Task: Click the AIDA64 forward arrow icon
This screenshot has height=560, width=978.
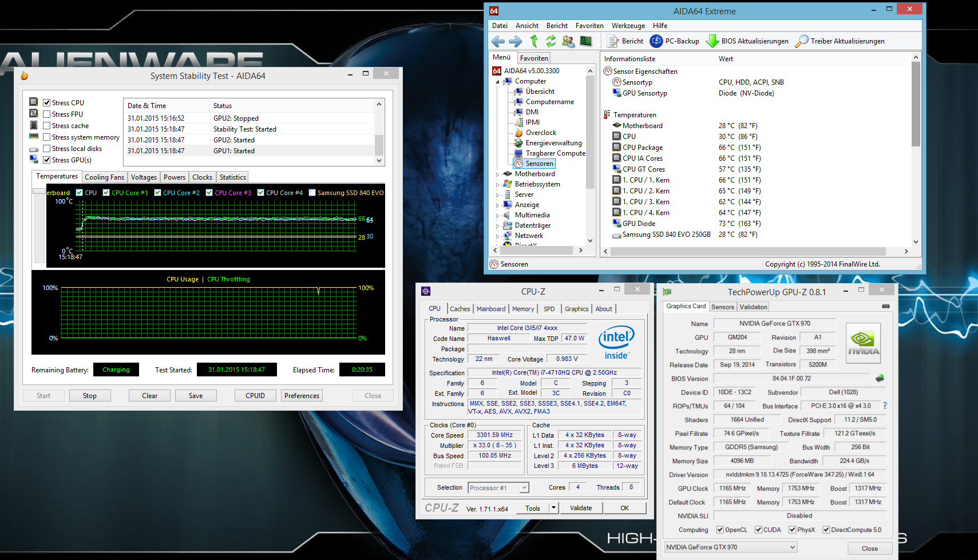Action: pos(516,41)
